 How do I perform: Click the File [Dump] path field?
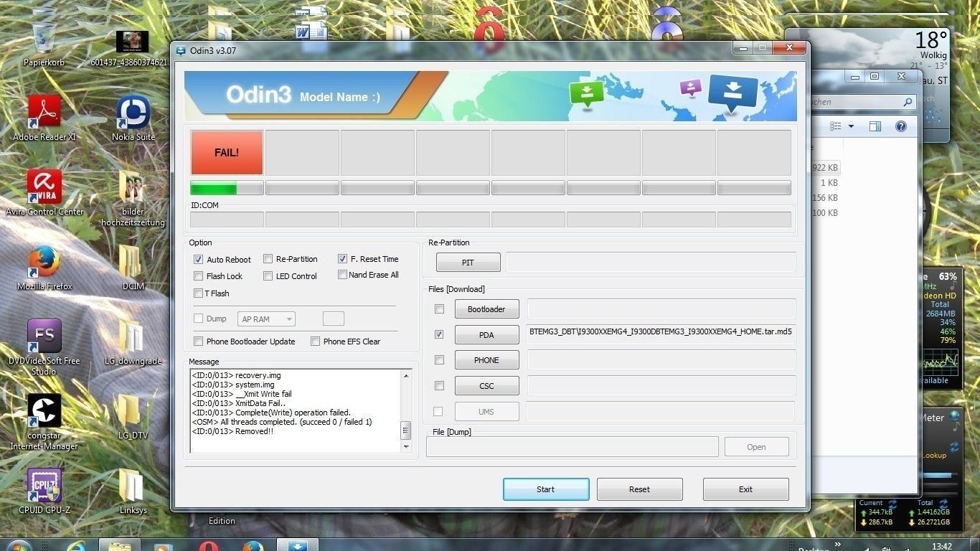[572, 446]
